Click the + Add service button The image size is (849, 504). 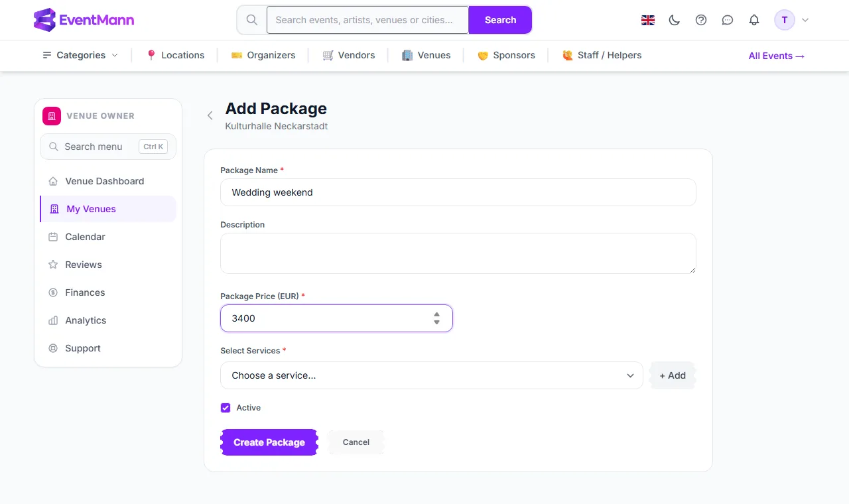click(x=673, y=375)
